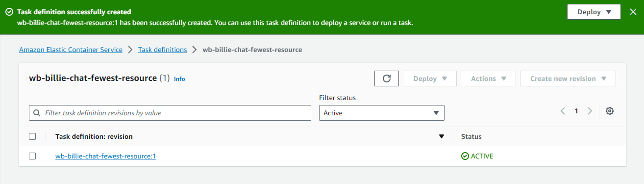Click the ACTIVE status text
Image resolution: width=644 pixels, height=184 pixels.
482,156
